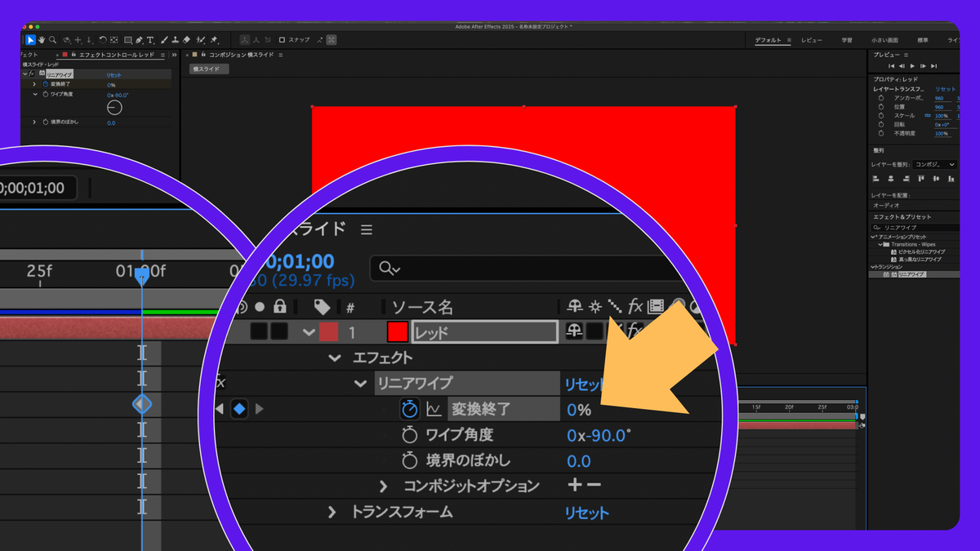
Task: Switch to the 小さい画面 workspace tab
Action: 884,40
